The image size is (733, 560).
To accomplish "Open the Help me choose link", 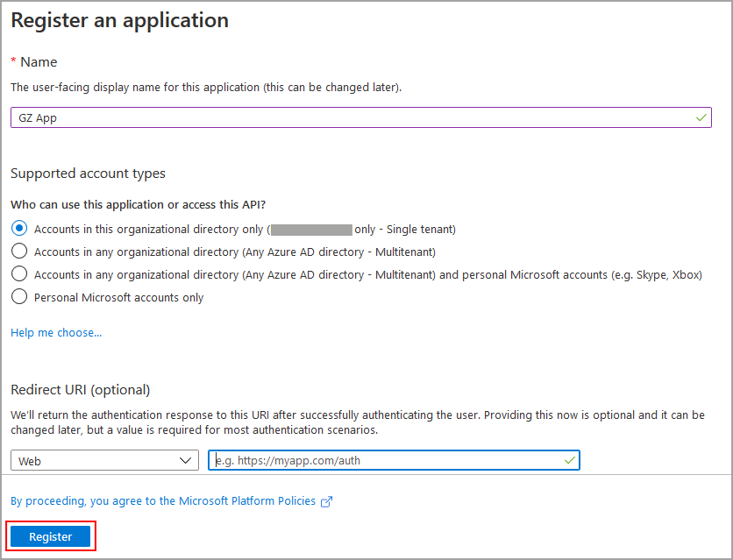I will click(x=56, y=333).
